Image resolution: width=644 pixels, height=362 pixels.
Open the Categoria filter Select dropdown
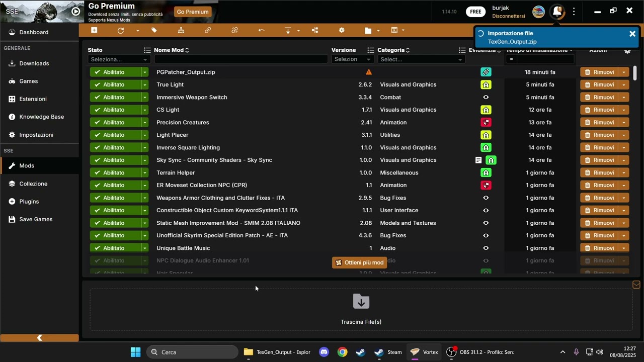(421, 59)
